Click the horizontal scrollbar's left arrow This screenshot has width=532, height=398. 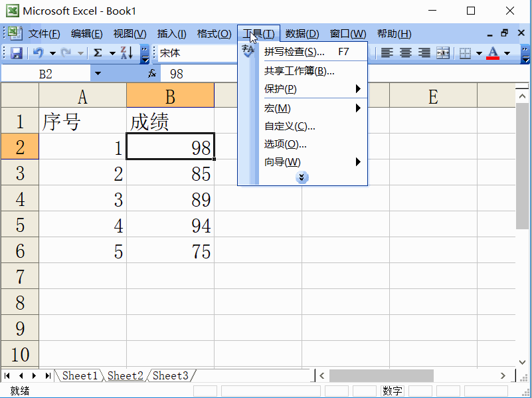[321, 375]
